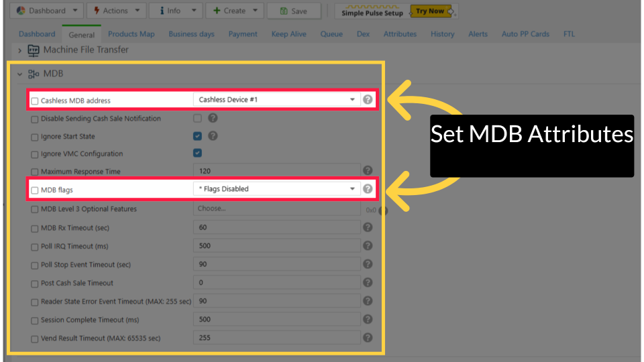644x362 pixels.
Task: Click the Try Now button
Action: [433, 11]
